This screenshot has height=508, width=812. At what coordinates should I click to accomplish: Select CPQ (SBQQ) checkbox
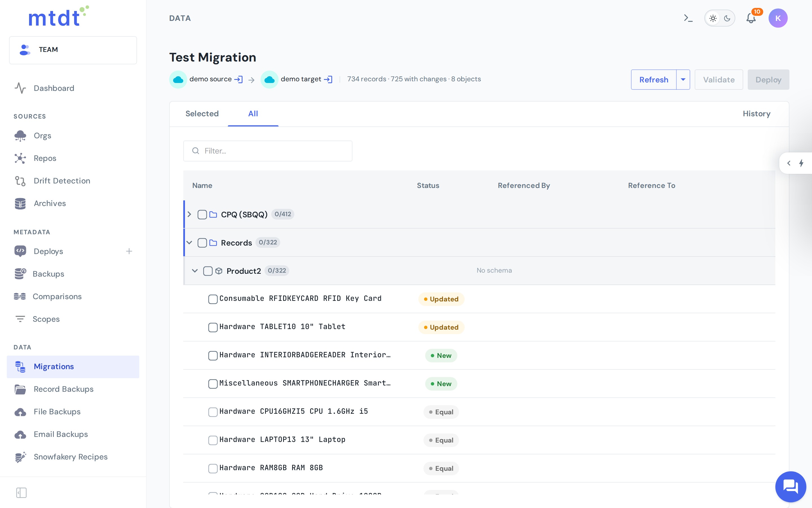click(202, 214)
